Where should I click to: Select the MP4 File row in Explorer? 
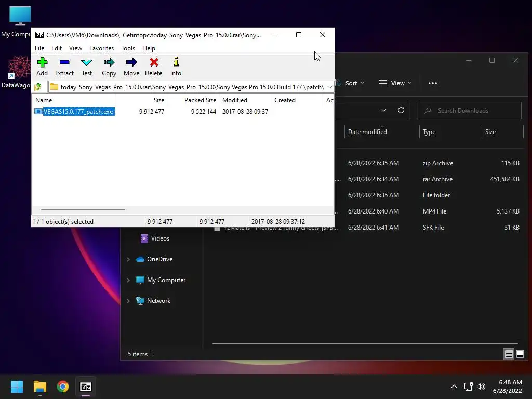pos(429,211)
